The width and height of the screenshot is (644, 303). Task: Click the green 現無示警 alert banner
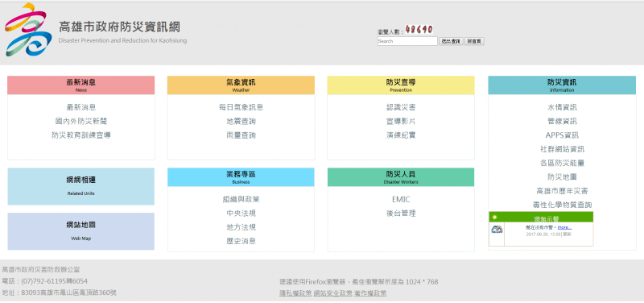point(541,218)
